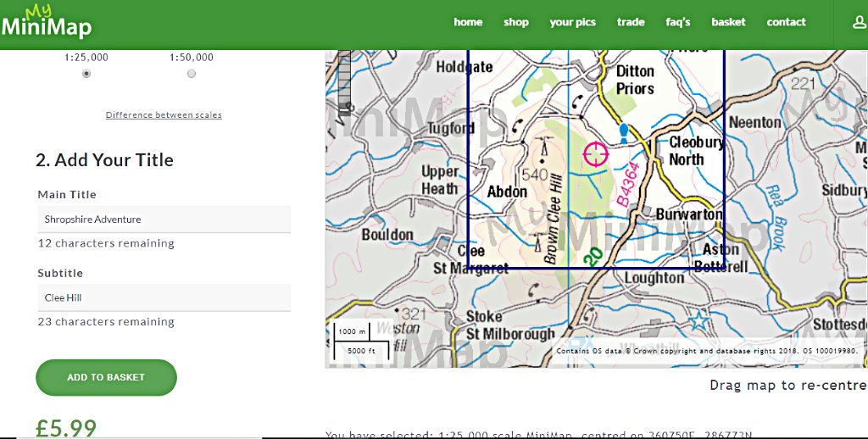
Task: Click the Loughton map label
Action: (x=654, y=278)
